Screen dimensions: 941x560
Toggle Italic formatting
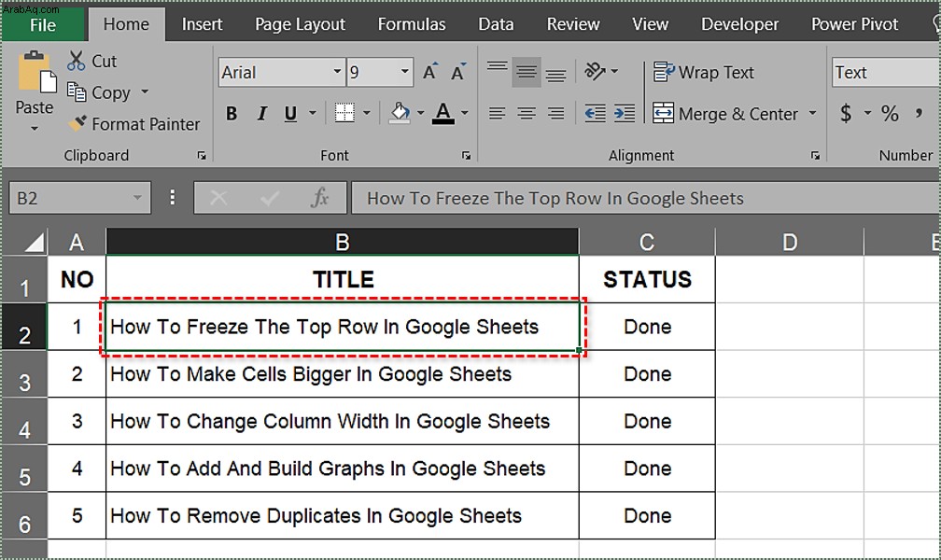tap(261, 113)
